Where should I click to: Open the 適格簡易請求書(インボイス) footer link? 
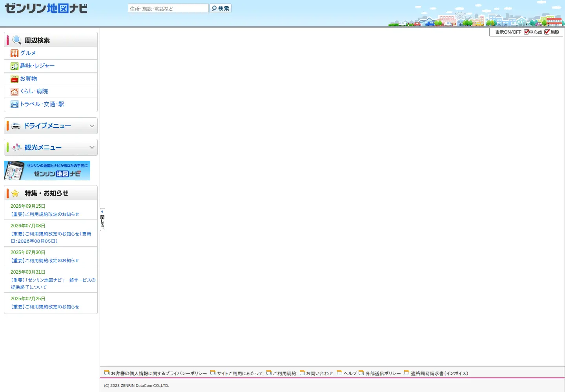[x=439, y=374]
